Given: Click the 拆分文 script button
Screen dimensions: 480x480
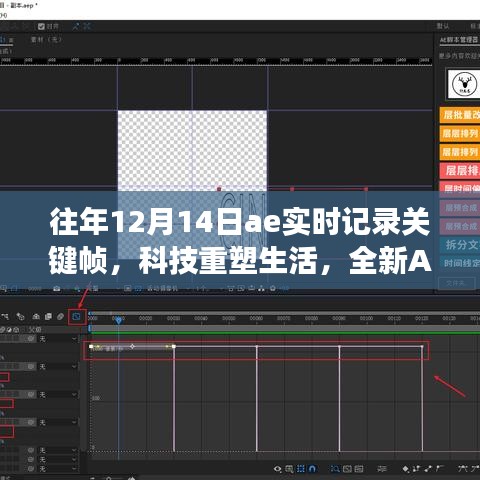Looking at the screenshot, I should click(x=460, y=245).
